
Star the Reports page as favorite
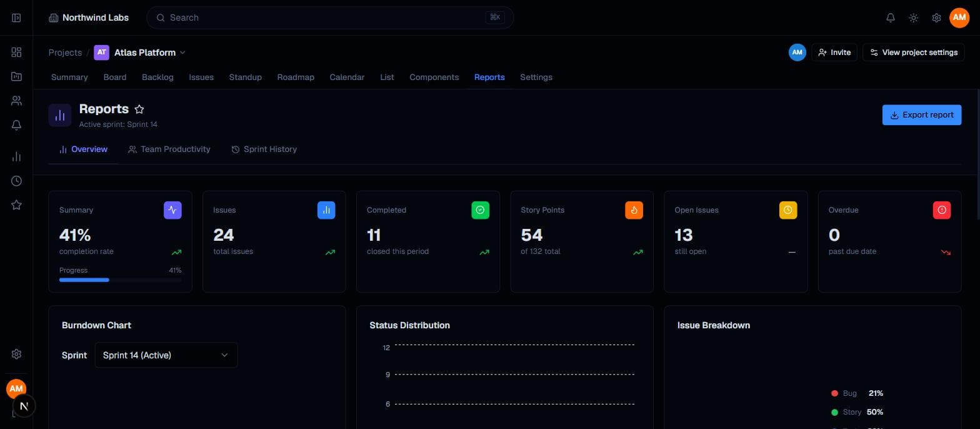click(139, 109)
